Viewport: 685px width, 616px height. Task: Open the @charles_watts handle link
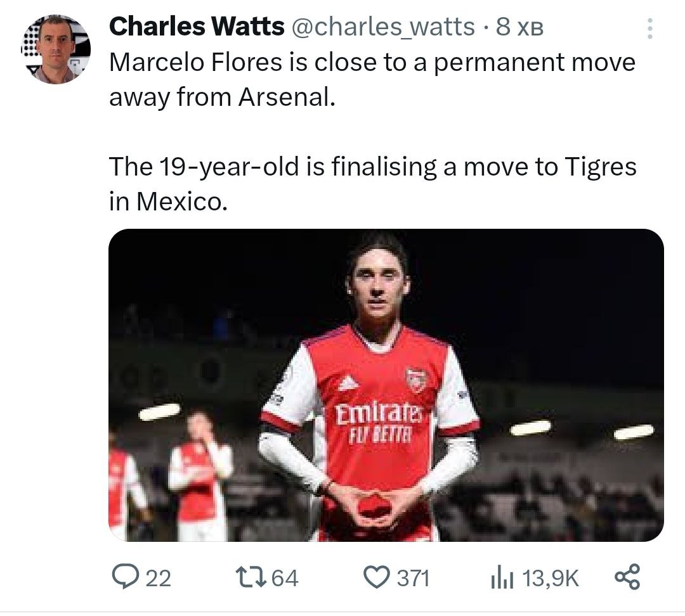pos(382,27)
